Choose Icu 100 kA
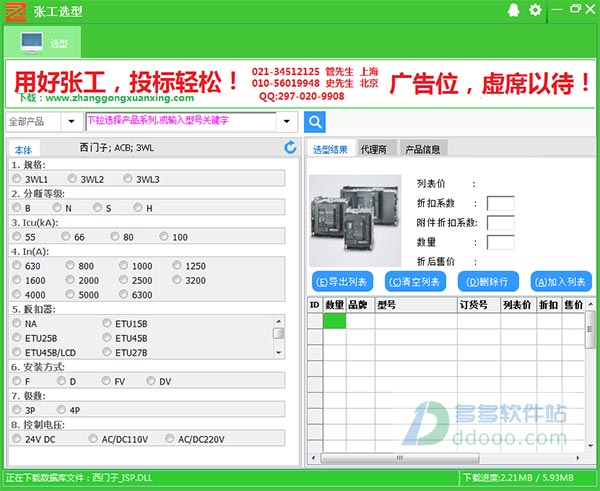 (x=164, y=236)
